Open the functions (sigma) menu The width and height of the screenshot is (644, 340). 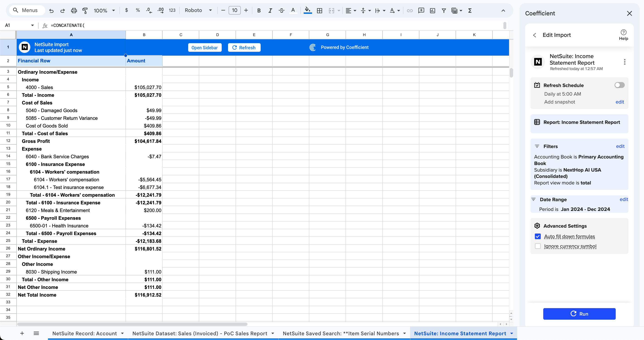coord(470,10)
